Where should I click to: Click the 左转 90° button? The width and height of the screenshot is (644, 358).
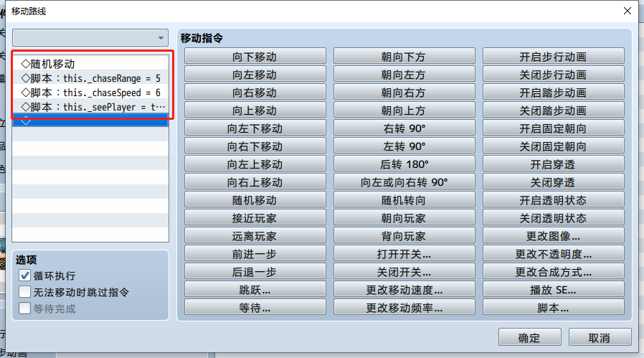coord(404,146)
